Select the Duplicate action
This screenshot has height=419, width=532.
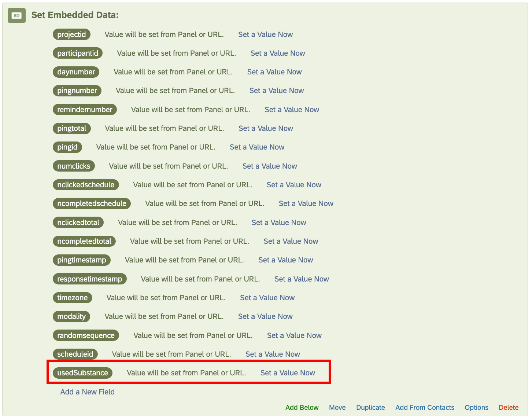point(370,407)
